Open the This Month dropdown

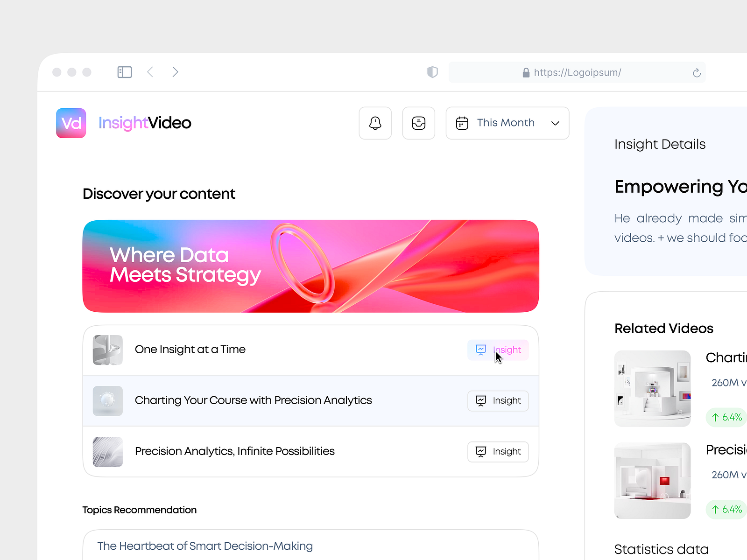click(x=507, y=123)
